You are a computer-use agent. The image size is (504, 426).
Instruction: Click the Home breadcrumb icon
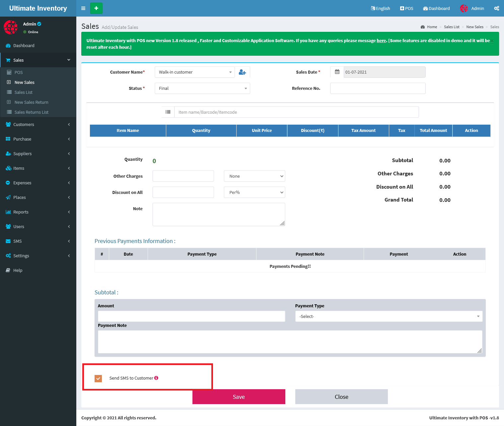click(x=423, y=27)
